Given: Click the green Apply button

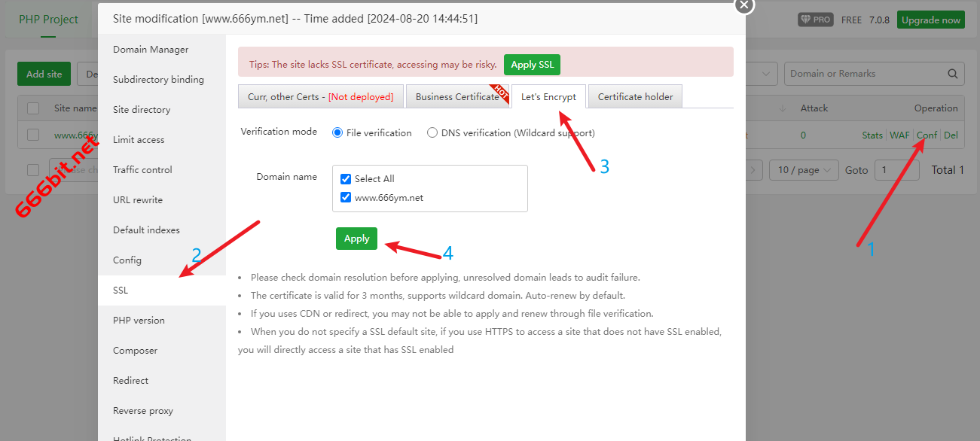Looking at the screenshot, I should 356,239.
